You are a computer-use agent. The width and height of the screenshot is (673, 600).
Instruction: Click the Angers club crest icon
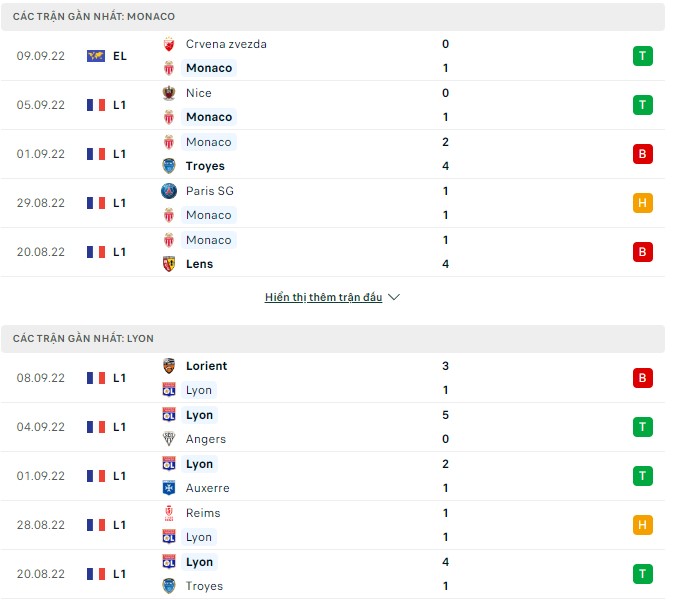pos(169,439)
